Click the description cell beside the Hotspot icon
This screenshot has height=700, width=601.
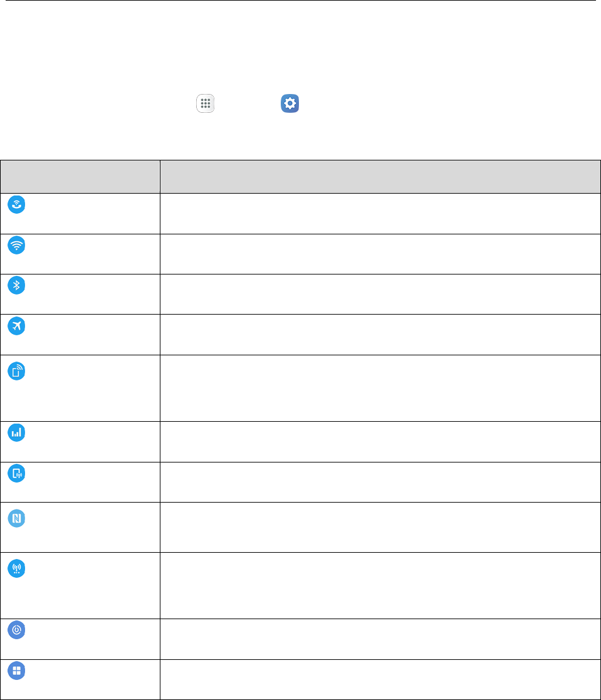(x=379, y=388)
